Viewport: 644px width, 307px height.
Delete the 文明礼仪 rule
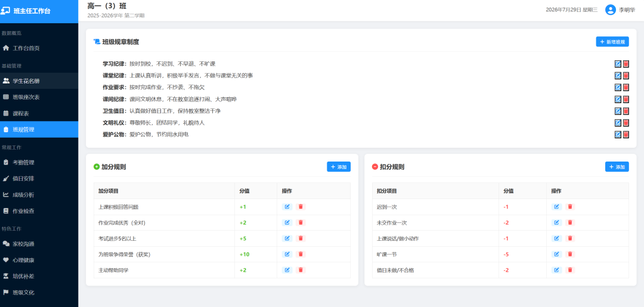point(626,123)
